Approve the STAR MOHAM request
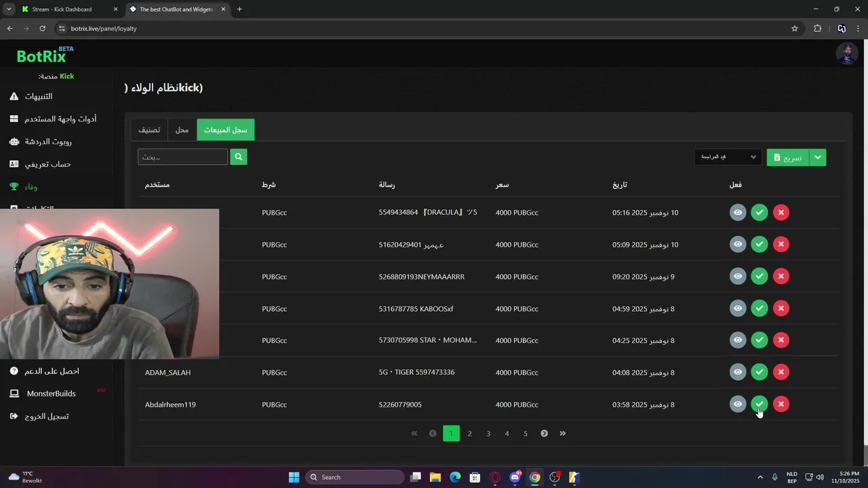The height and width of the screenshot is (488, 868). click(759, 340)
